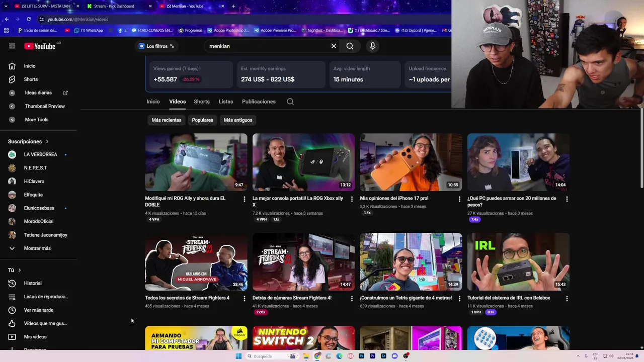
Task: Click the browser address bar URL
Action: click(78, 19)
